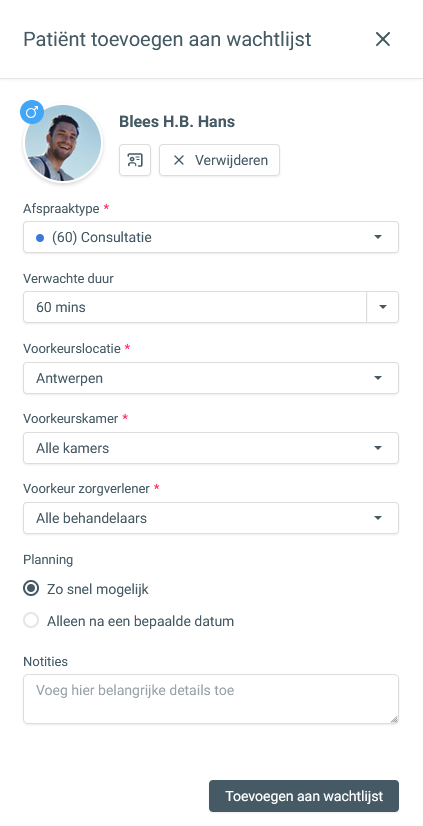Open the Voorkeurslocatie Antwerpen dropdown
Viewport: 423px width, 826px height.
(211, 378)
